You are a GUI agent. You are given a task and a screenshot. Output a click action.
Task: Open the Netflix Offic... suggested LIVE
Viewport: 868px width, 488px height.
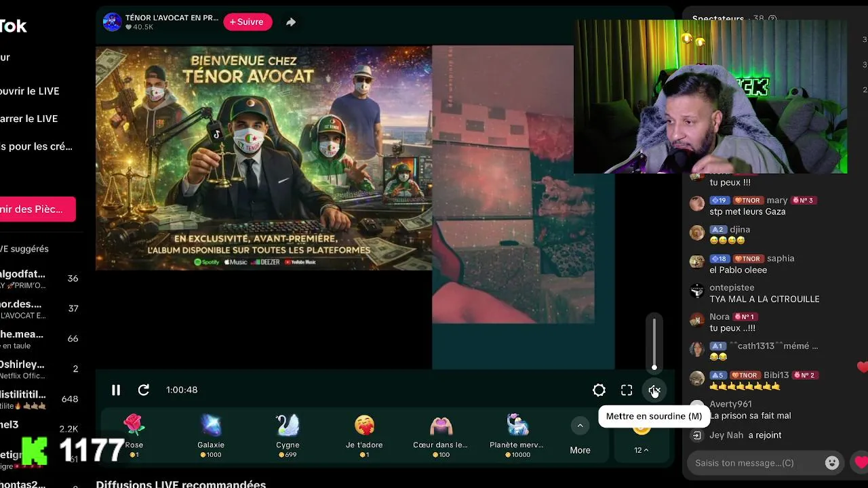pos(39,369)
